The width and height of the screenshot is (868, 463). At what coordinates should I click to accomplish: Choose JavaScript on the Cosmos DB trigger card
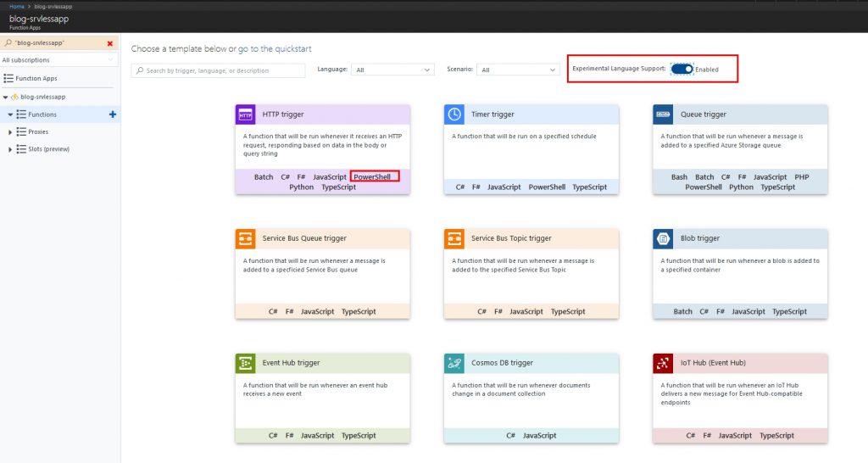(x=540, y=436)
